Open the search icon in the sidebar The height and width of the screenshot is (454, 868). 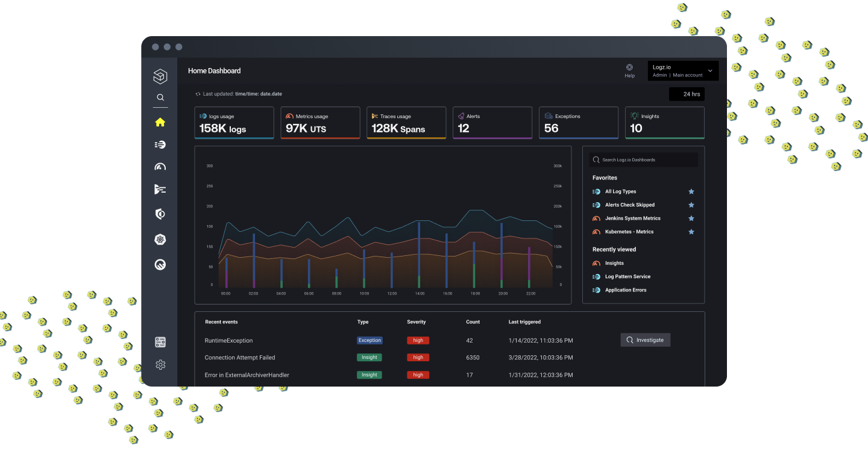click(x=160, y=98)
